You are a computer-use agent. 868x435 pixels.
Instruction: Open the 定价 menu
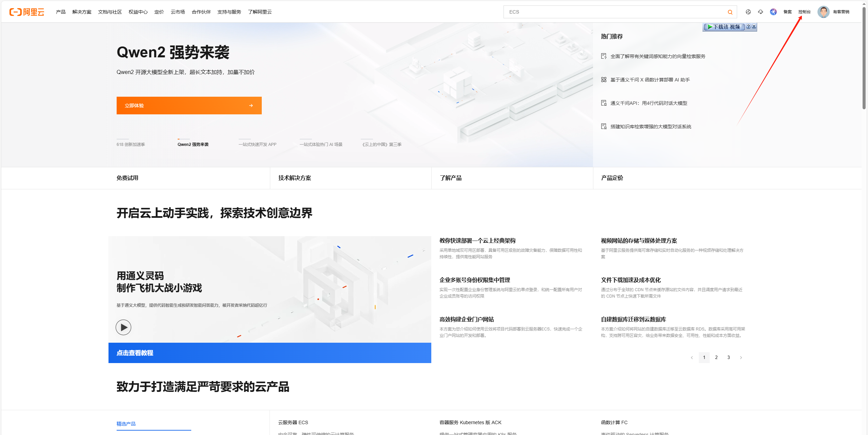point(159,12)
